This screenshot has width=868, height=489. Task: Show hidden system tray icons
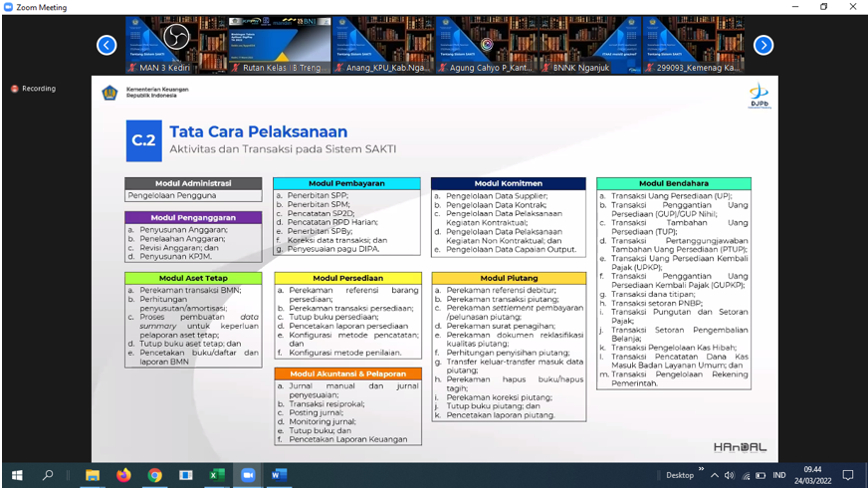[x=715, y=475]
